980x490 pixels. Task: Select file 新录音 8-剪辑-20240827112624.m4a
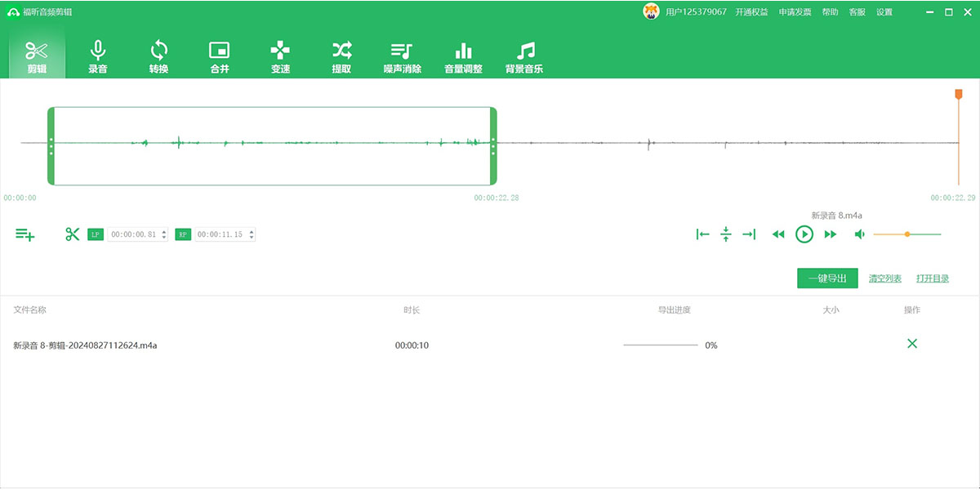coord(85,345)
